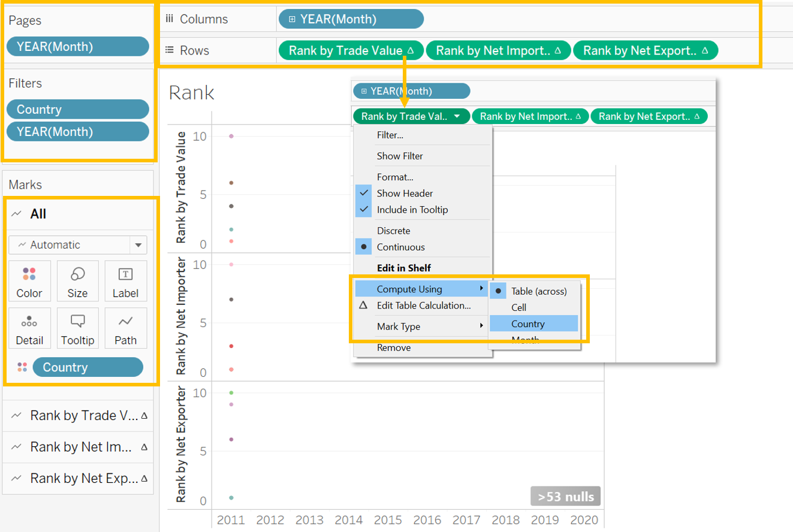793x532 pixels.
Task: Click the >53 nulls indicator
Action: point(565,497)
